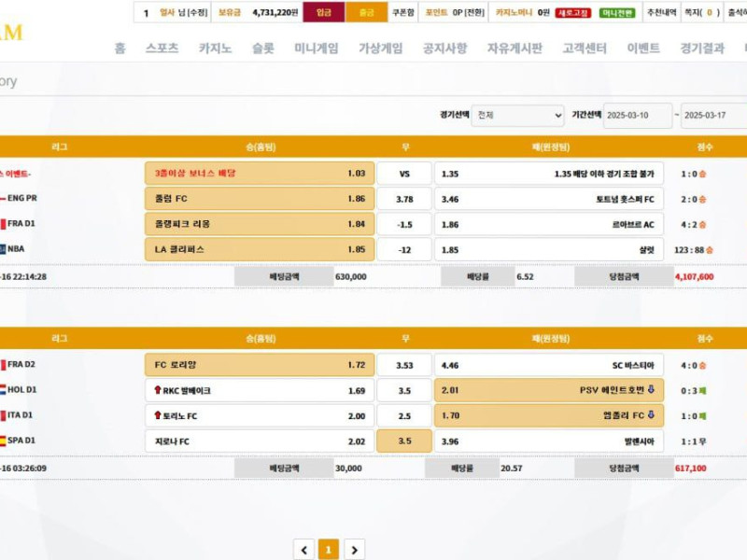Screen dimensions: 747x560
Task: Click the down arrow icon beside 엠폴리 FC
Action: tap(650, 414)
